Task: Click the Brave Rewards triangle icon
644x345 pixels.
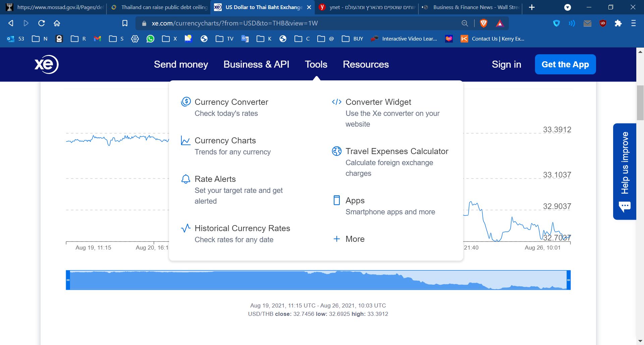Action: point(500,23)
